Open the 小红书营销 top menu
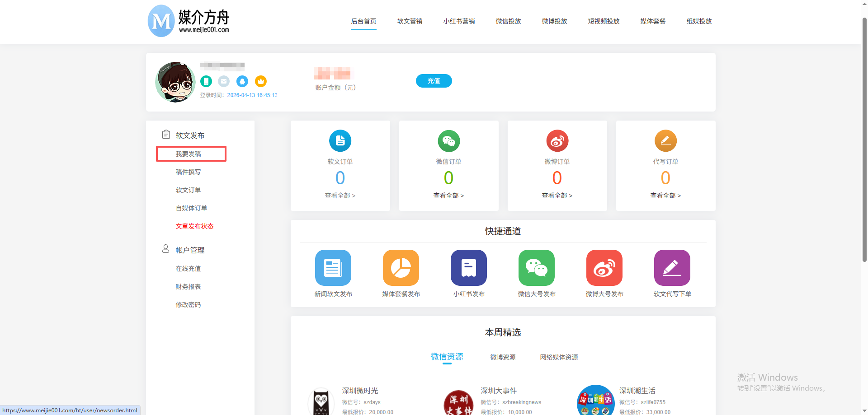This screenshot has height=415, width=868. coord(459,21)
